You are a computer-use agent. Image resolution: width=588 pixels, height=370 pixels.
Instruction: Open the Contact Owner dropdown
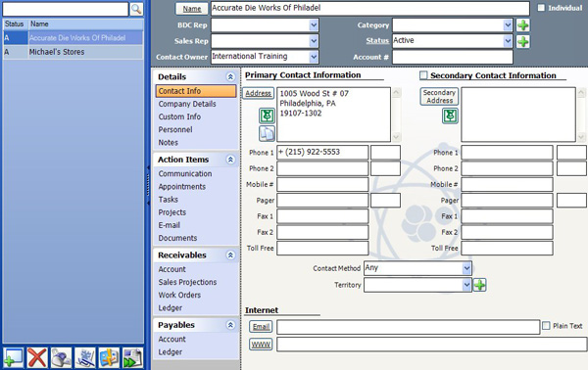pyautogui.click(x=314, y=57)
